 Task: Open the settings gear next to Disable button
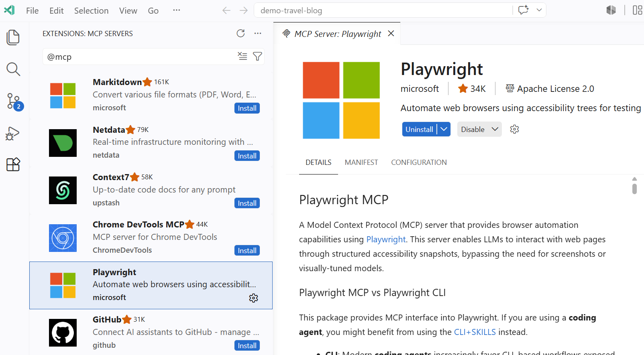click(514, 129)
